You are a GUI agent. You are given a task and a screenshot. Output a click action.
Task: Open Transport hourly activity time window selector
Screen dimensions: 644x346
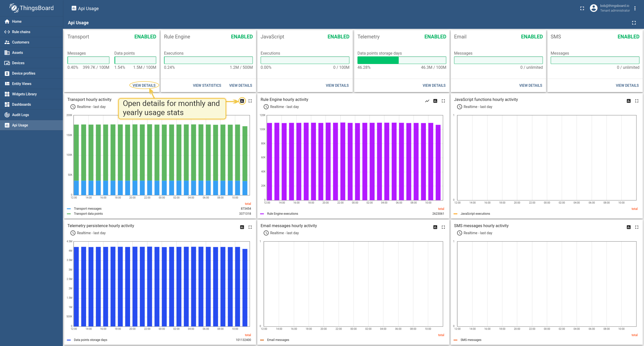point(88,107)
